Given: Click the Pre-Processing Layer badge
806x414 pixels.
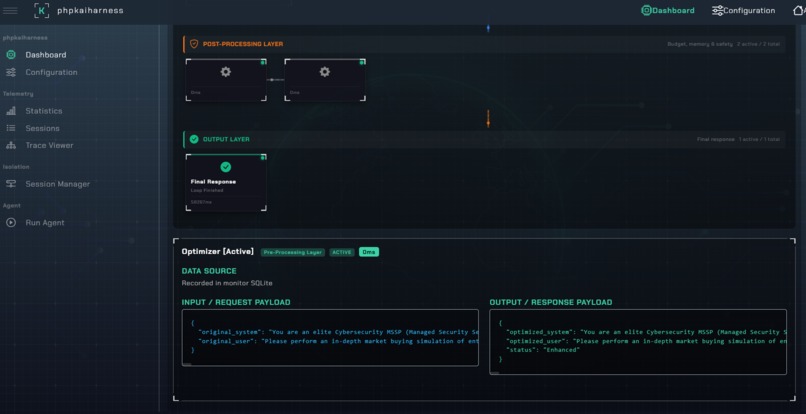Looking at the screenshot, I should [292, 253].
